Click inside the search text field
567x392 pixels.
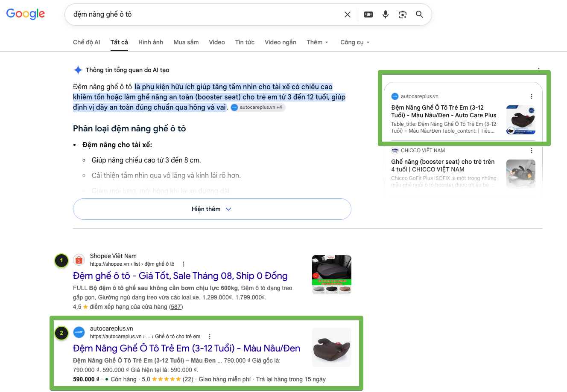[x=205, y=15]
